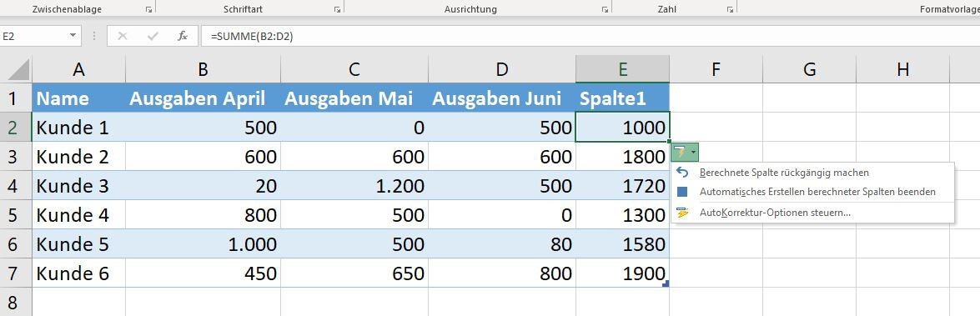
Task: Click the Ausgaben Juni header cell
Action: pyautogui.click(x=502, y=98)
